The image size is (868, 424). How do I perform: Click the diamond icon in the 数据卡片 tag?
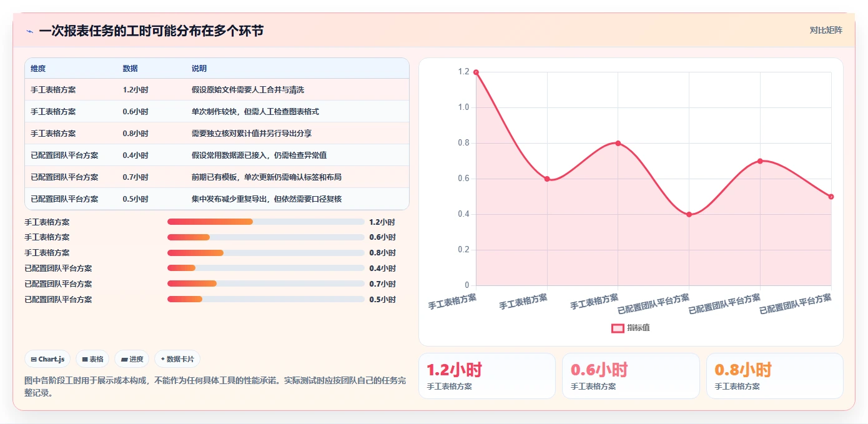[x=163, y=359]
